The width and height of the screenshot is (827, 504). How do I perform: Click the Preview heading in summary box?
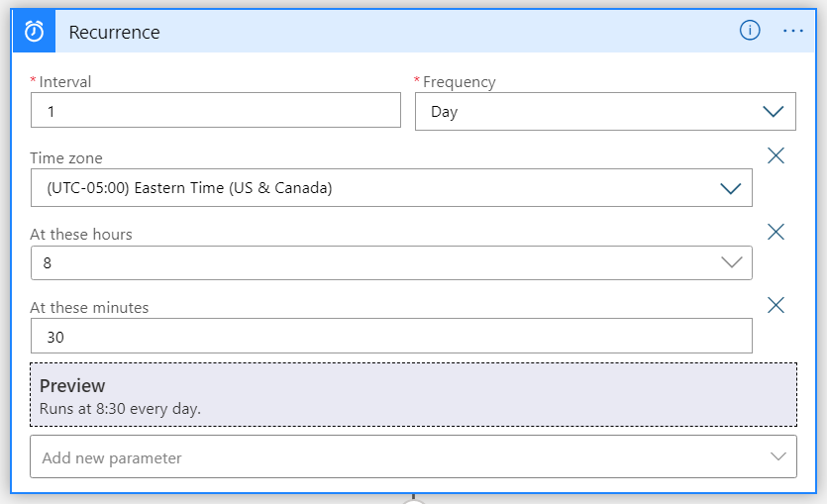pos(72,386)
